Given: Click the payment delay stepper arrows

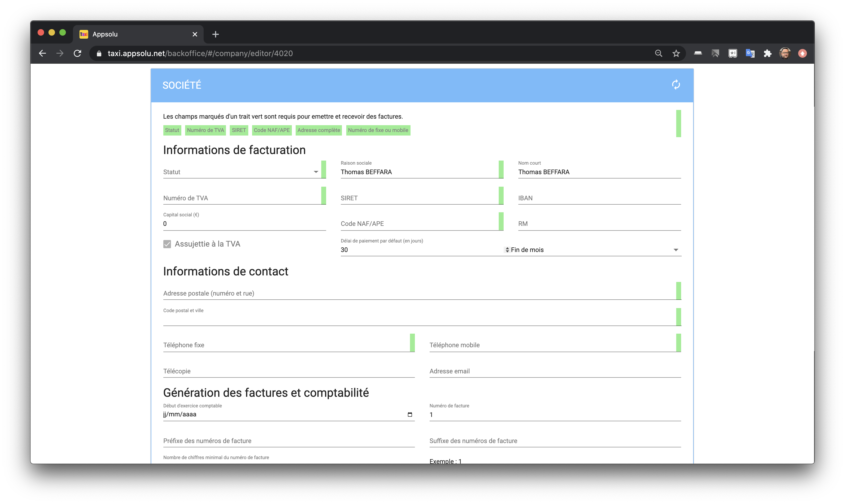Looking at the screenshot, I should click(507, 250).
